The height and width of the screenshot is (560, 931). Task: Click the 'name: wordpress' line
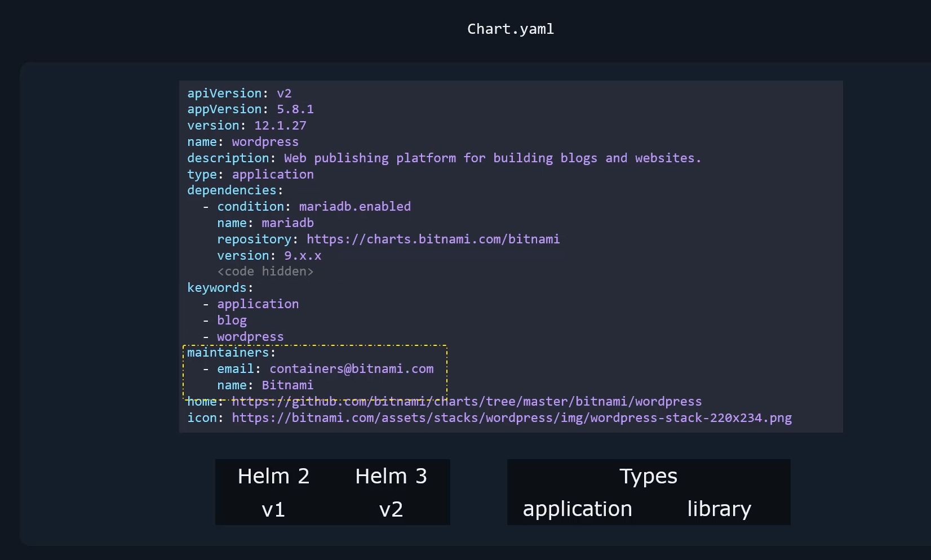(243, 142)
